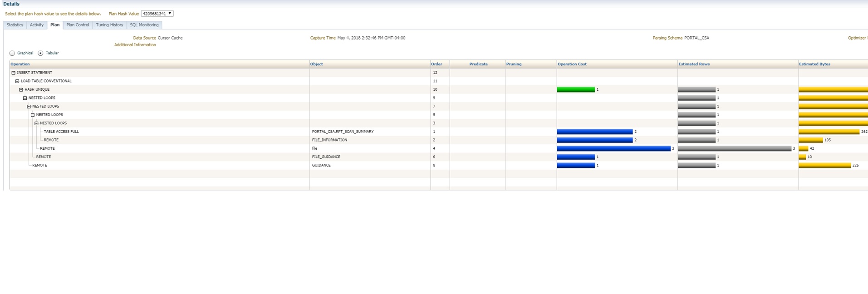Go to the Plan Control tab

(x=78, y=25)
